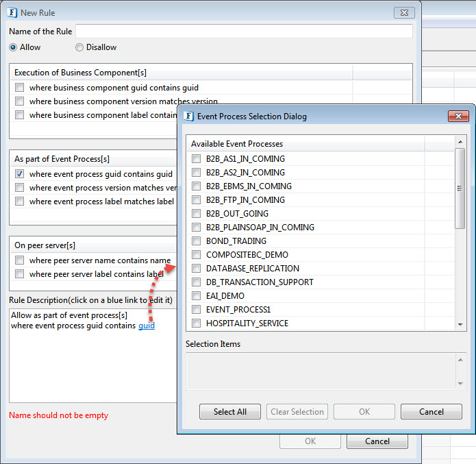Check event process version matches option
Screen dimensions: 476x464
tap(19, 188)
